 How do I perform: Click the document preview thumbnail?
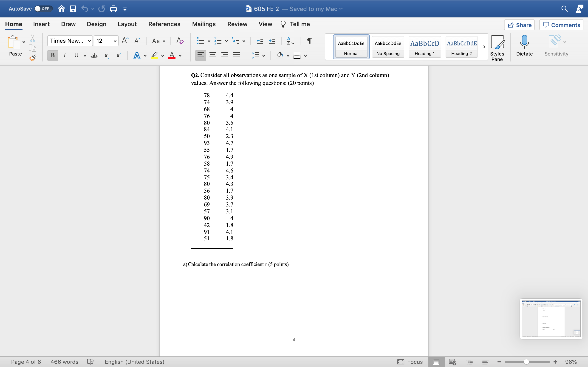551,318
